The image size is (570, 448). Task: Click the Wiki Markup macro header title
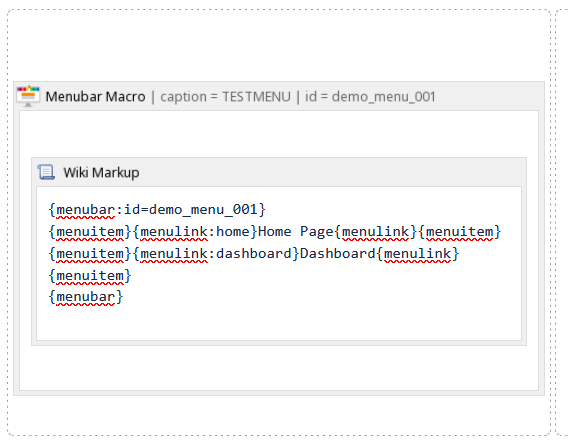pos(101,172)
